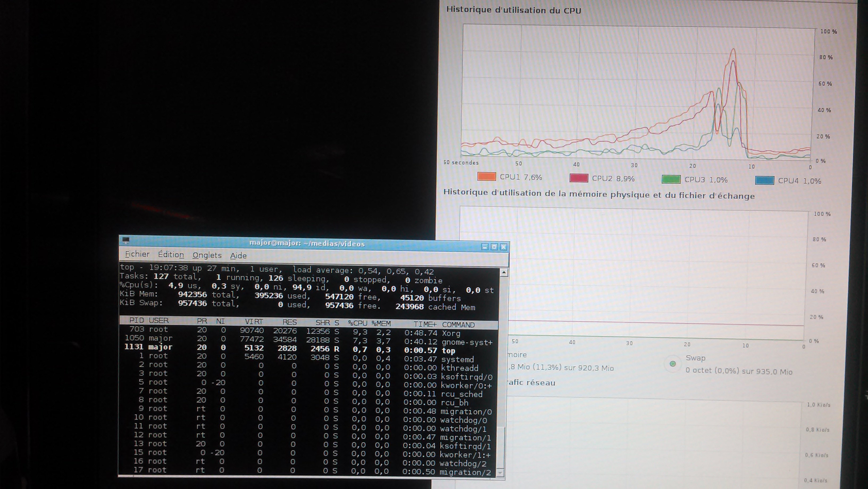
Task: Close the major@major terminal window
Action: point(504,247)
